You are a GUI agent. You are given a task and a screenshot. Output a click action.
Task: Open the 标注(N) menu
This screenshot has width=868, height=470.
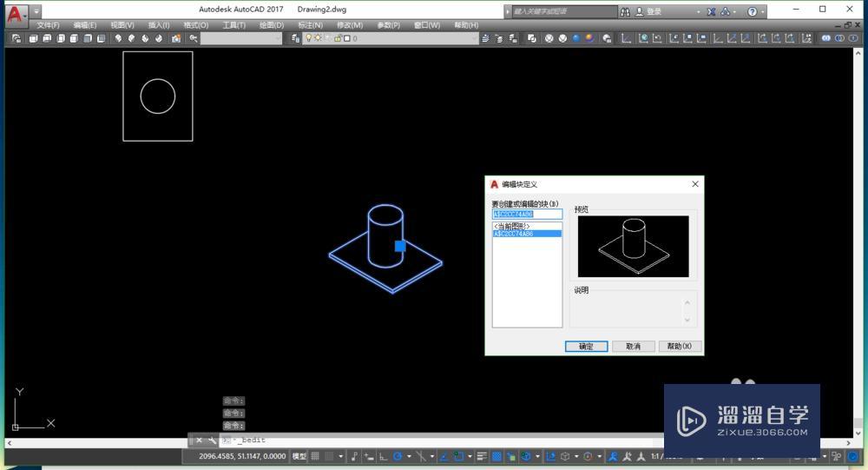[310, 25]
